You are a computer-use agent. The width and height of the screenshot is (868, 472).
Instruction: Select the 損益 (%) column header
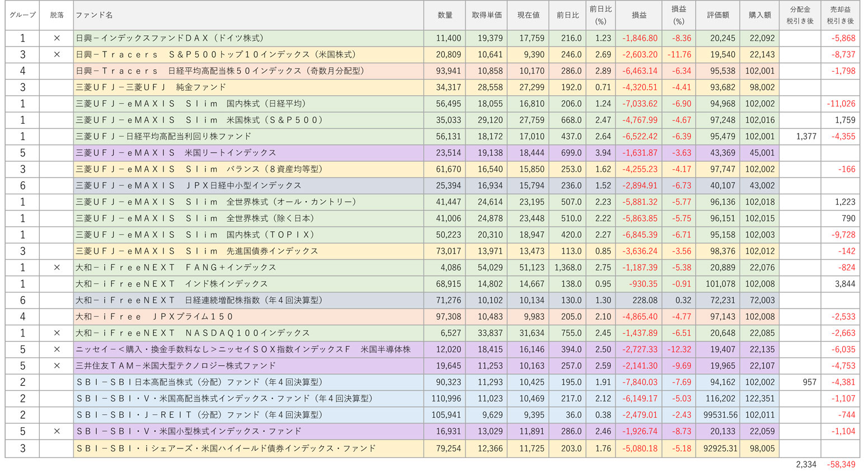point(678,15)
